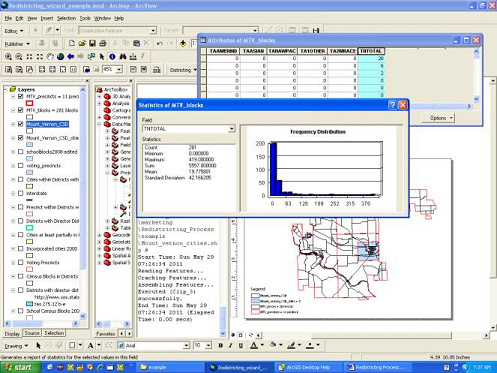Select the Identify info tool
The width and height of the screenshot is (497, 373).
tap(112, 57)
